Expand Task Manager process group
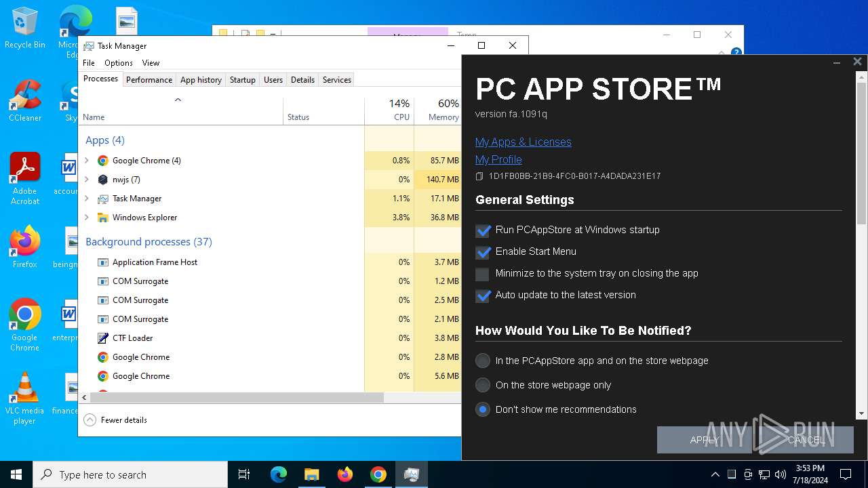Viewport: 868px width, 488px height. tap(87, 199)
